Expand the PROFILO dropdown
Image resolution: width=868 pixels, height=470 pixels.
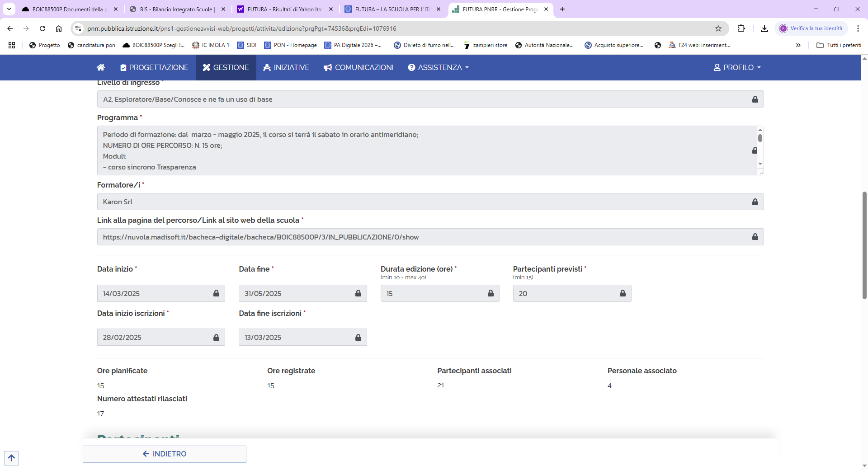tap(737, 67)
